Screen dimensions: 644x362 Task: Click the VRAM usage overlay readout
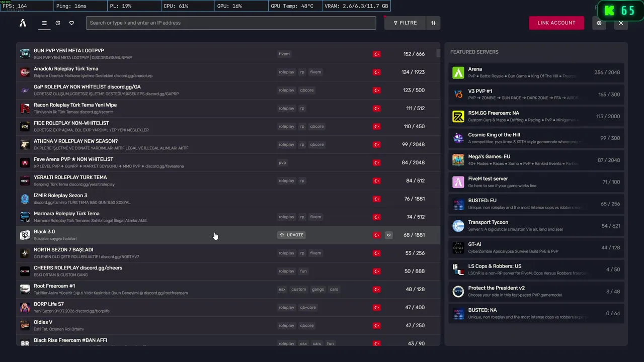coord(356,6)
